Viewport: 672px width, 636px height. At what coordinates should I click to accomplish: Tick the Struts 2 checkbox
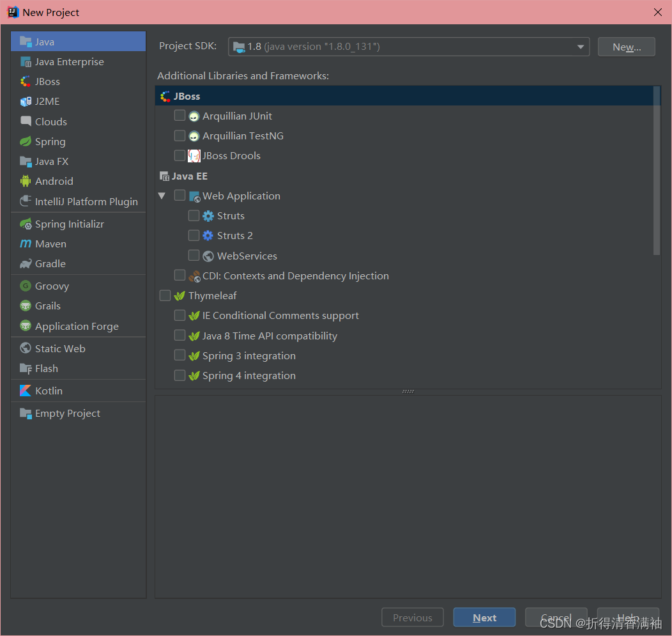pos(194,235)
